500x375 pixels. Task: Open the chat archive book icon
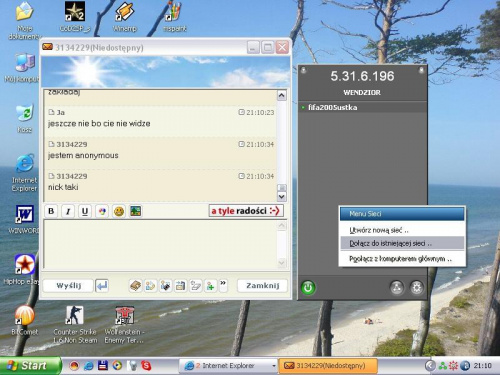[x=136, y=286]
